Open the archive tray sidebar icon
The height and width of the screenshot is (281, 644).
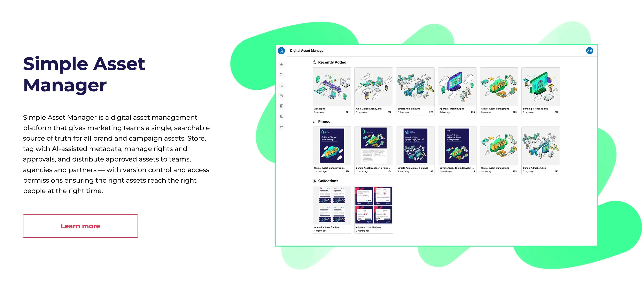[281, 96]
